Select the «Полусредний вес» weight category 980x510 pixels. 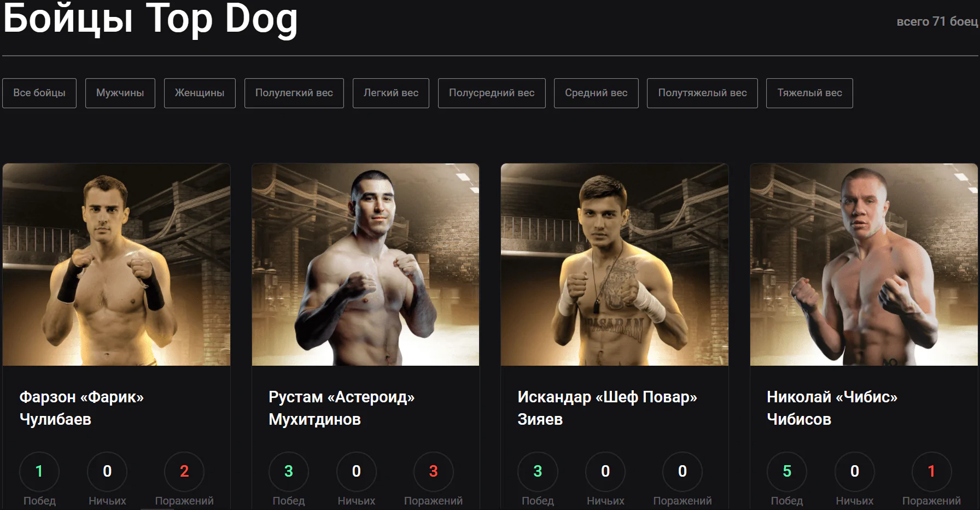click(x=491, y=93)
